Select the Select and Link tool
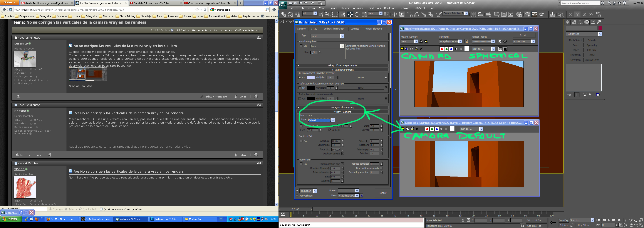 [283, 15]
